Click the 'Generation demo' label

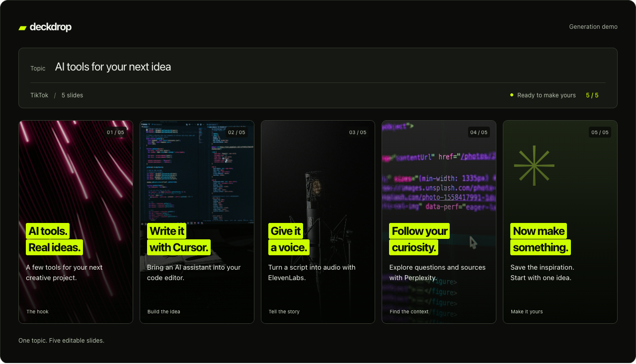pyautogui.click(x=593, y=27)
